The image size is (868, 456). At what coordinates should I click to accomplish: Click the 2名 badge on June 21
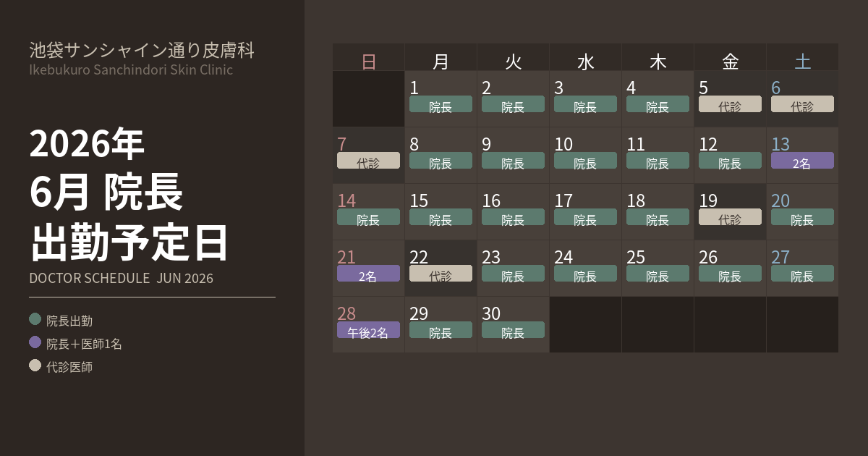[x=368, y=274]
